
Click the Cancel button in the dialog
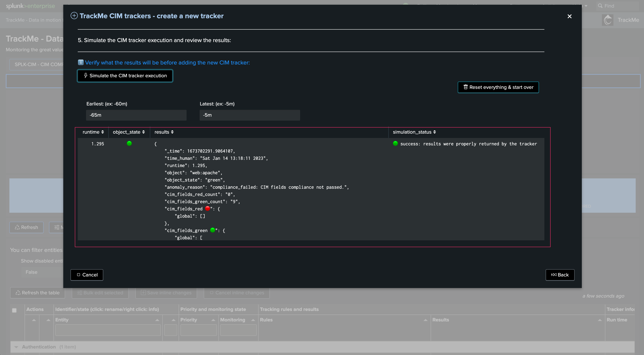[x=87, y=275]
